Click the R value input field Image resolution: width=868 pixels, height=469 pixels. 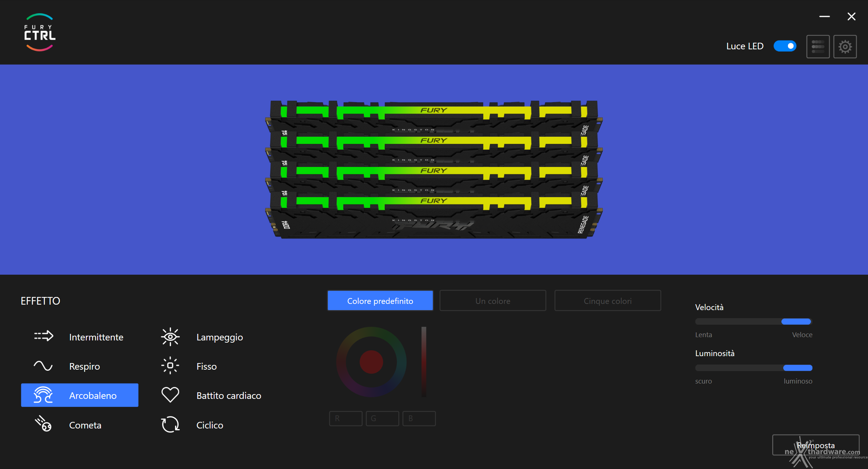tap(346, 418)
